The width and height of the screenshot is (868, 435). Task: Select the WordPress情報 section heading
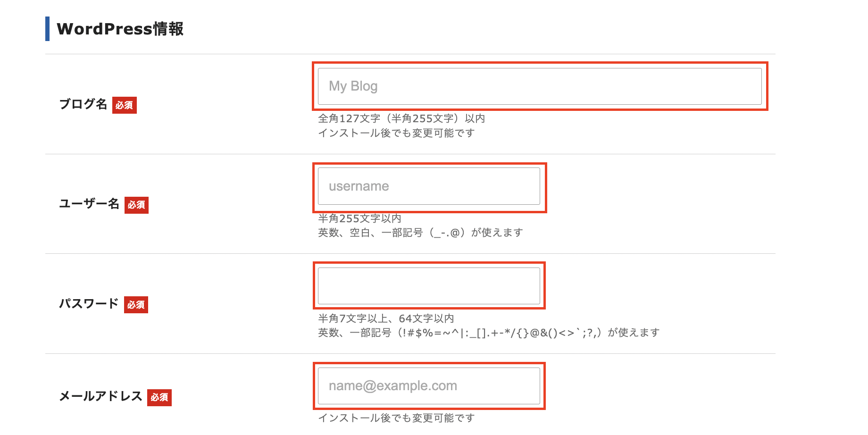click(120, 29)
